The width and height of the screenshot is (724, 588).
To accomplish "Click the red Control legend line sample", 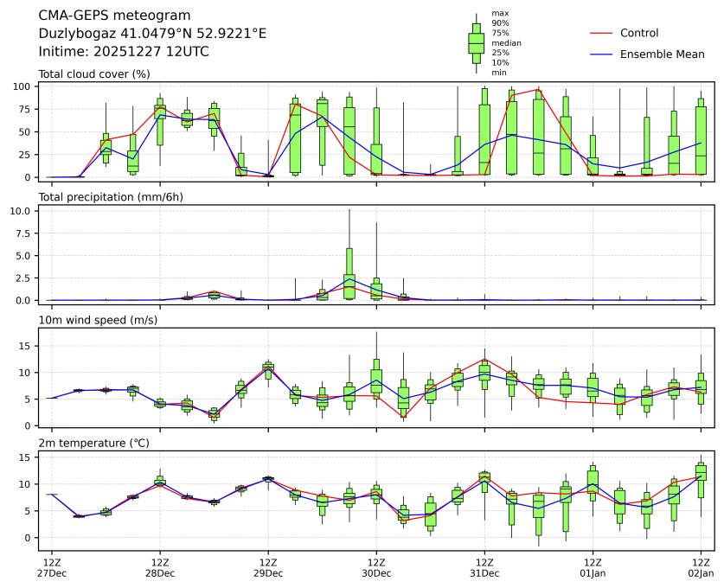I will (601, 33).
